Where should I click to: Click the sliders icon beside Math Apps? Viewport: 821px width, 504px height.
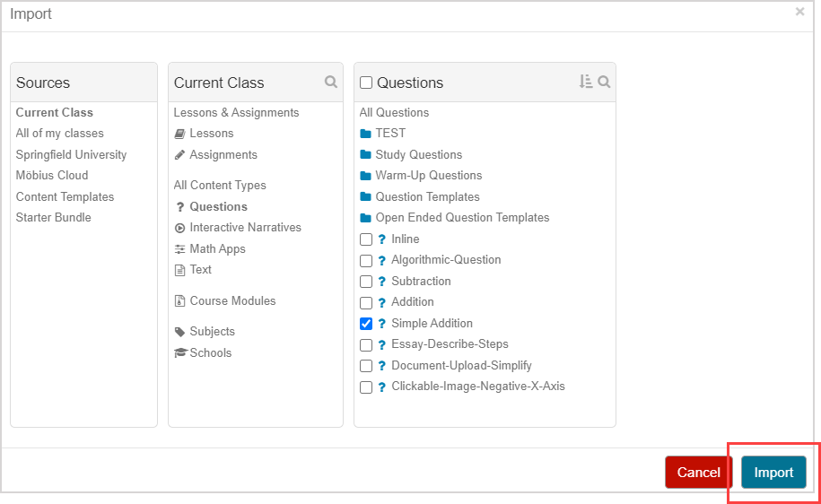tap(180, 249)
